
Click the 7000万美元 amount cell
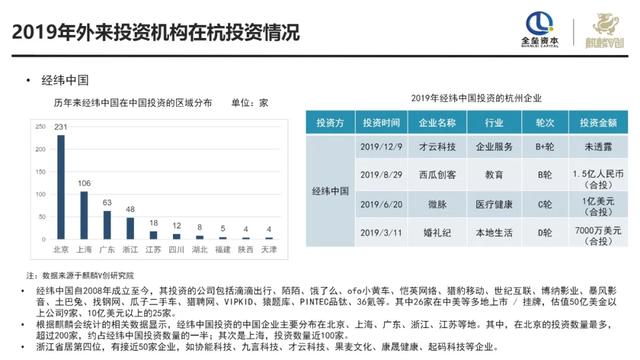click(598, 236)
